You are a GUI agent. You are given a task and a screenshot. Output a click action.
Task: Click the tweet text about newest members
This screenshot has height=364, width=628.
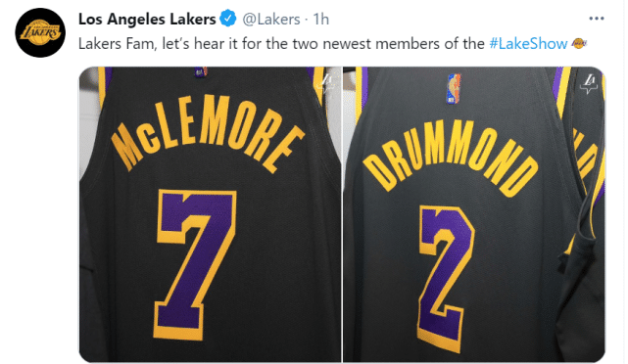point(281,44)
